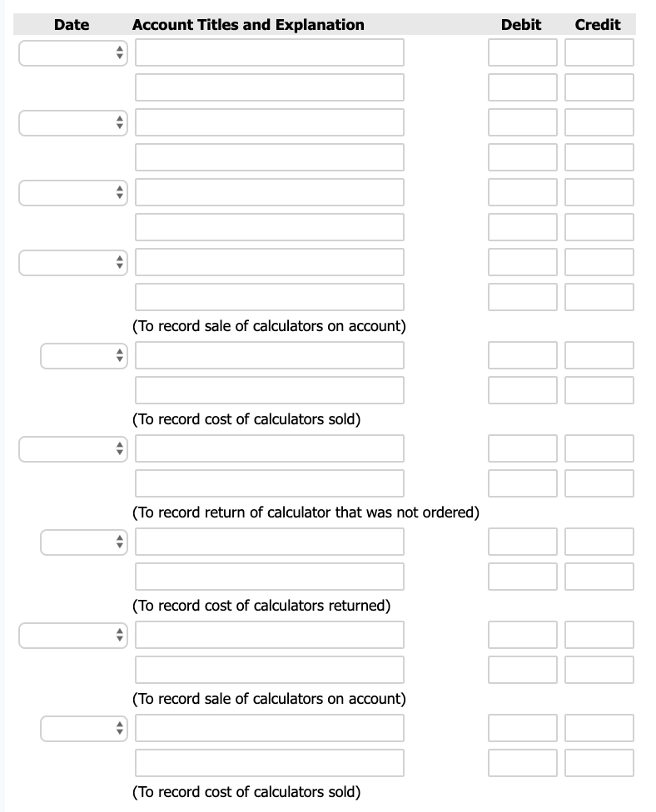Click the second account title input field

268,87
